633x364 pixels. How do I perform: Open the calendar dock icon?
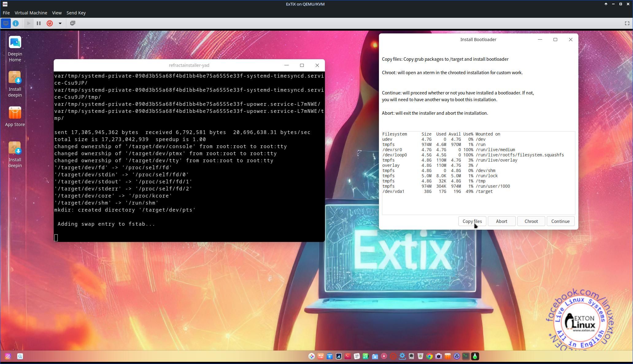357,356
